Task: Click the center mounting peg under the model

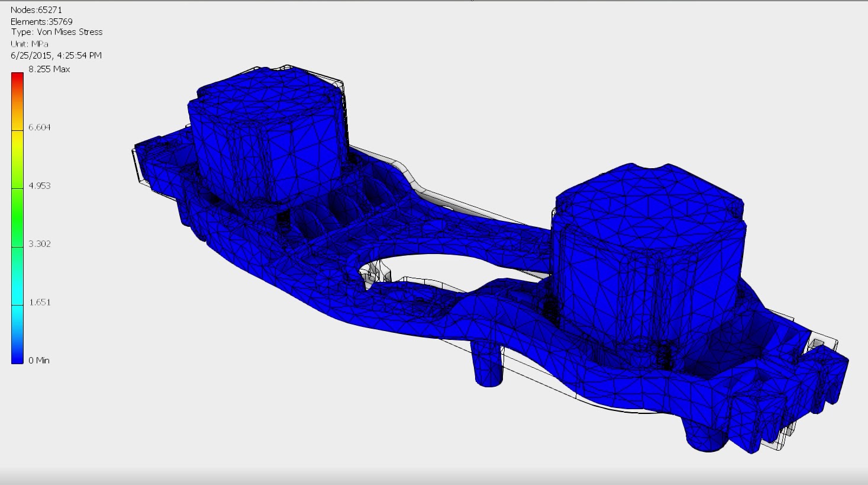Action: coord(488,364)
